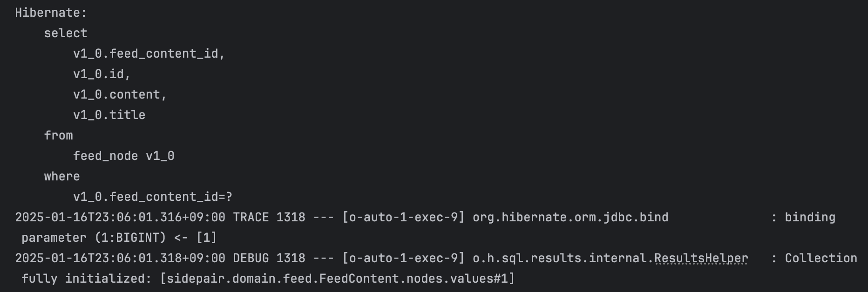Click the 'v1_0.content,' column line
Viewport: 868px width, 292px height.
[120, 95]
